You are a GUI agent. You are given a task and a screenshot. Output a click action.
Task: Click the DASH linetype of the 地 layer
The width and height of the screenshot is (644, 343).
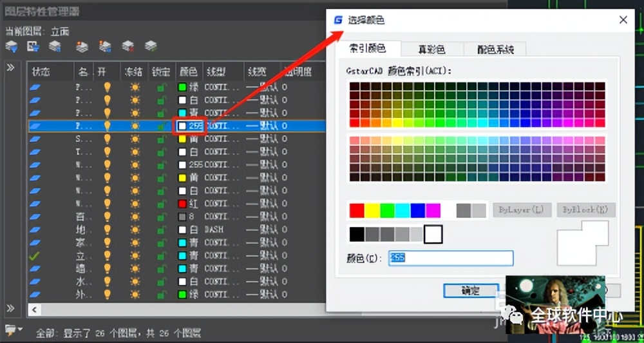[x=214, y=230]
